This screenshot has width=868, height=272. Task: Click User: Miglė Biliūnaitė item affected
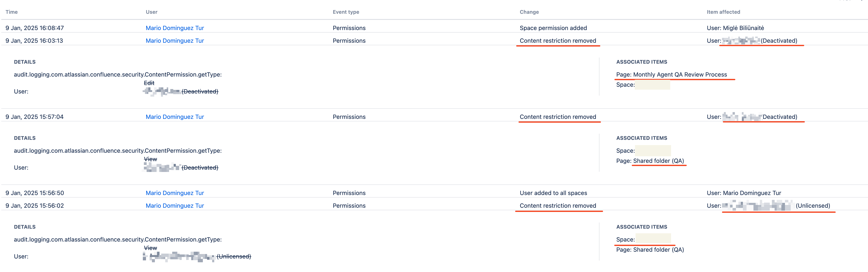735,28
